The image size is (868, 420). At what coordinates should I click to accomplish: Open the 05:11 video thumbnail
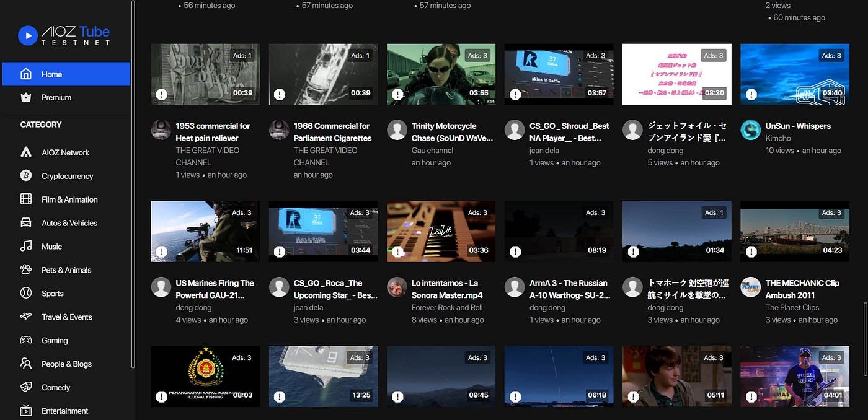tap(677, 376)
